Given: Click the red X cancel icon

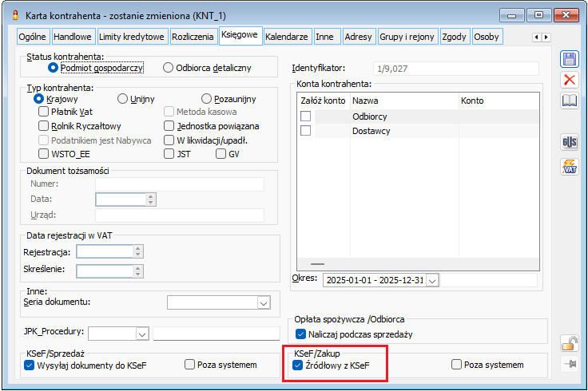Looking at the screenshot, I should 569,80.
